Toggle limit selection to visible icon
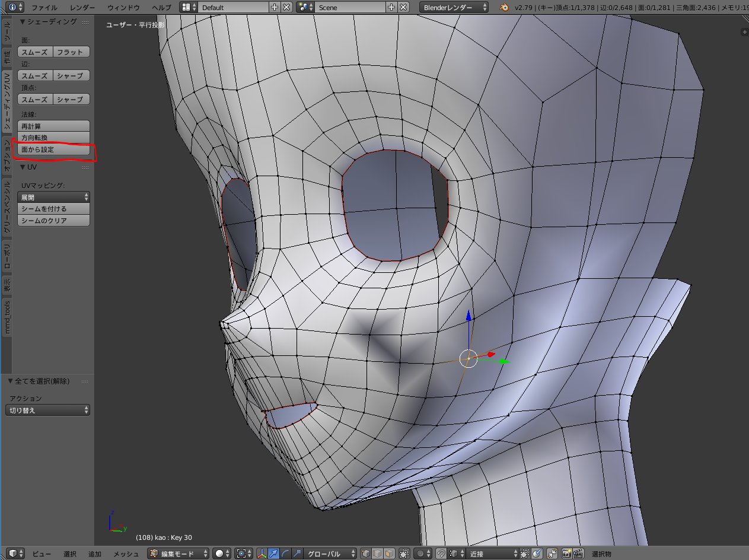The width and height of the screenshot is (749, 560). (x=404, y=553)
